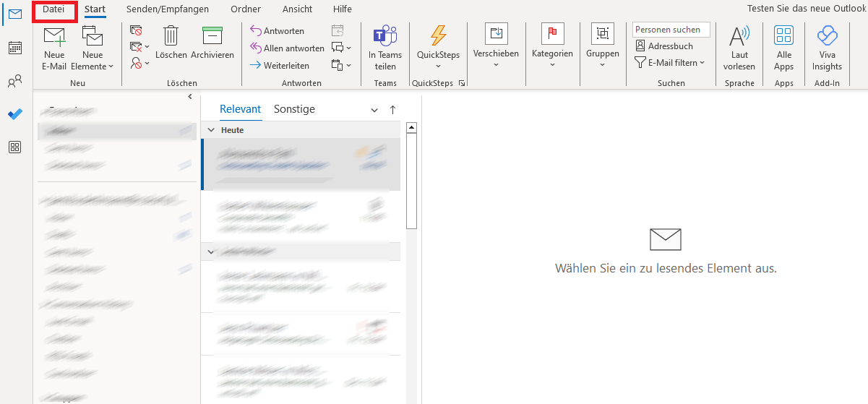Switch to Senden/Empfangen ribbon tab

(168, 9)
